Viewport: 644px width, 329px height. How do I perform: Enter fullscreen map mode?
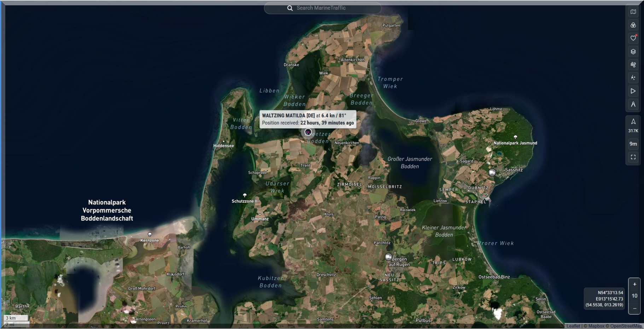pos(633,157)
